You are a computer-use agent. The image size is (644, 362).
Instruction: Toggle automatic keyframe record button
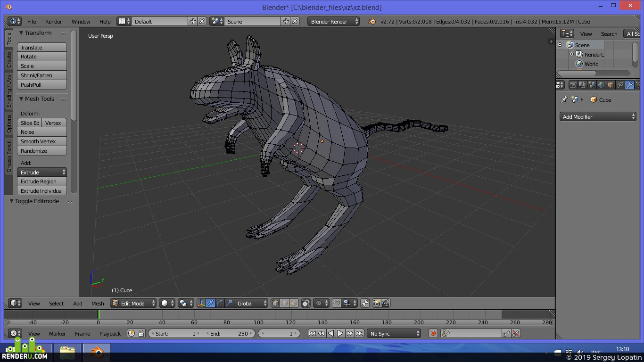coord(433,334)
